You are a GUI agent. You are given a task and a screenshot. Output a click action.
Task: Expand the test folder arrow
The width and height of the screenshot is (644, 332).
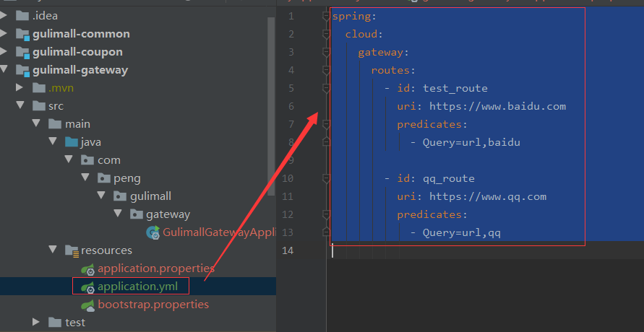click(35, 322)
